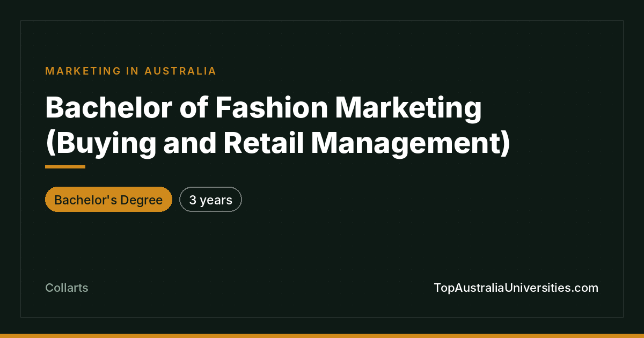Viewport: 644px width, 338px height.
Task: Select the Bachelor of Fashion Marketing title
Action: pyautogui.click(x=277, y=126)
